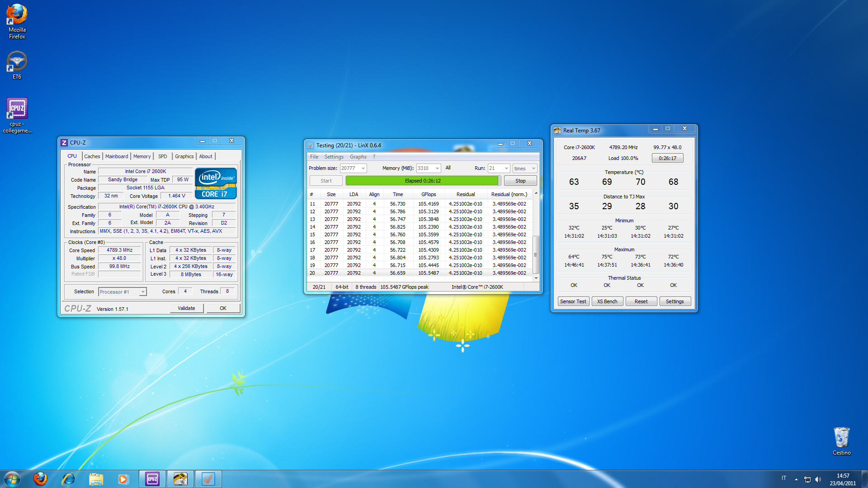
Task: Click the green Elapsed progress bar
Action: (x=422, y=181)
